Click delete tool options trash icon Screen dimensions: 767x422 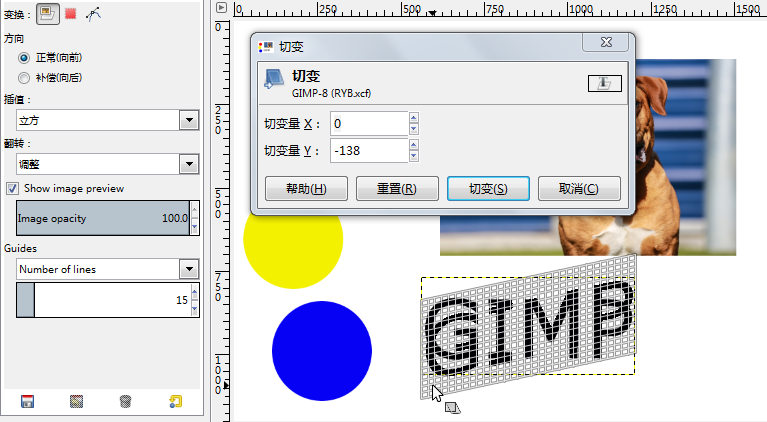(x=125, y=401)
